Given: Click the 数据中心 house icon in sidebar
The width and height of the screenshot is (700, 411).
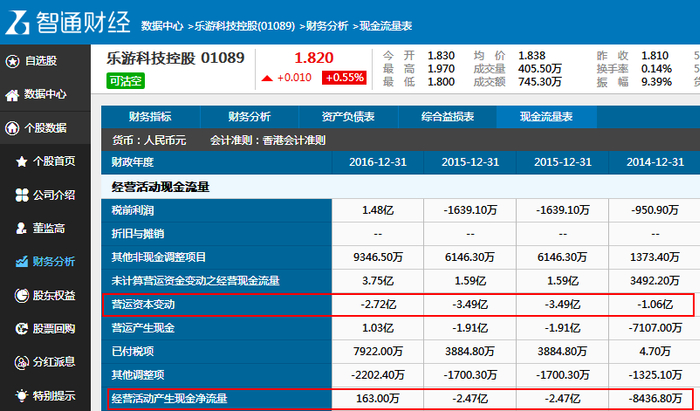Looking at the screenshot, I should click(12, 95).
